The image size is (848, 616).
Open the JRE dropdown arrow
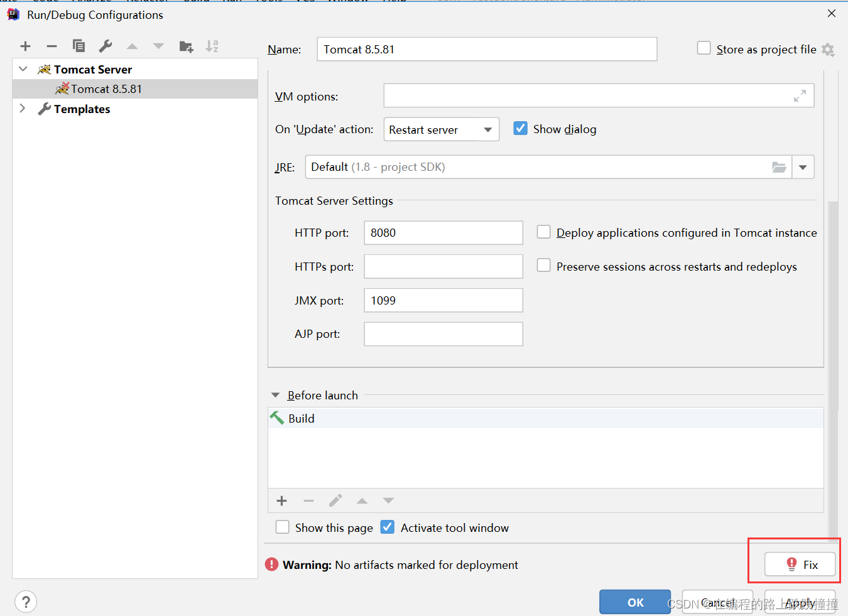803,167
